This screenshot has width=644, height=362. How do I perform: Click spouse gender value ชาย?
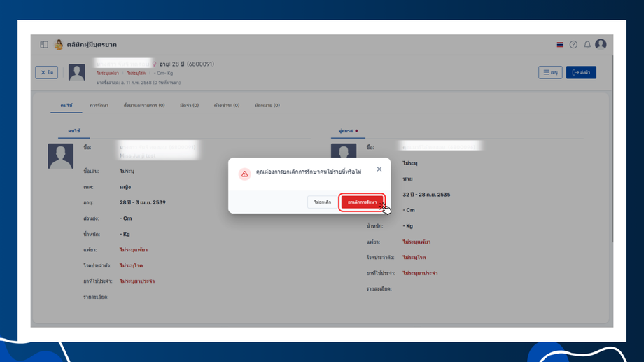(407, 179)
